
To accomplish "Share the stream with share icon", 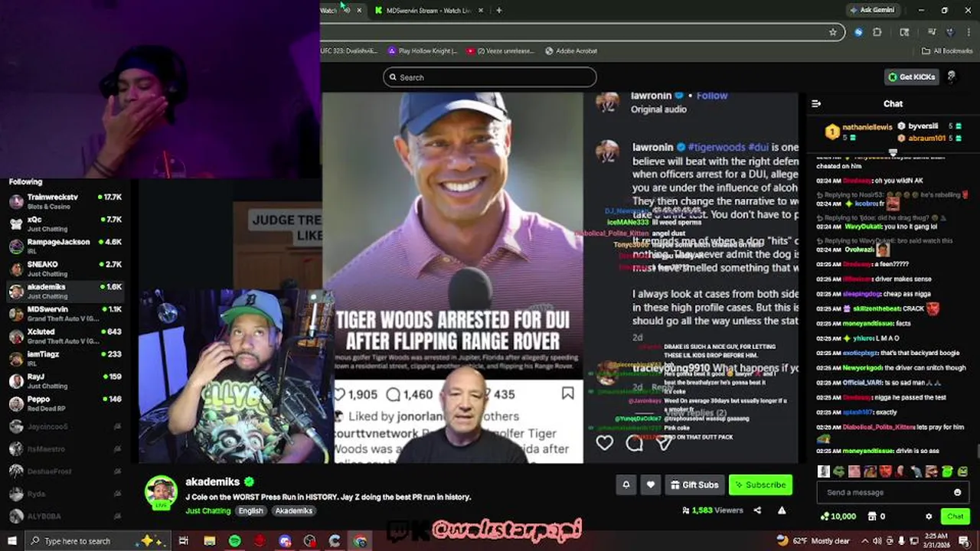I will (757, 510).
